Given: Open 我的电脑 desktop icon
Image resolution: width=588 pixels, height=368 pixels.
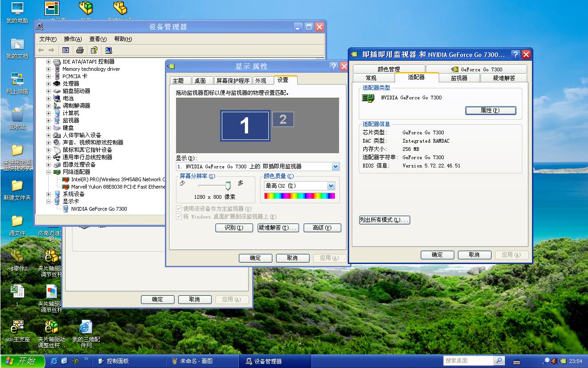Looking at the screenshot, I should (x=17, y=13).
